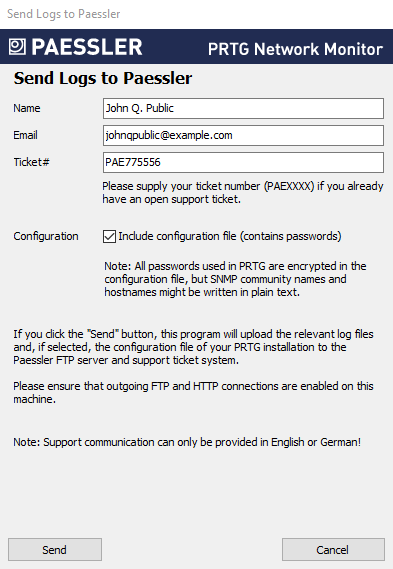The width and height of the screenshot is (393, 569).
Task: Click the Configuration label
Action: tap(46, 236)
